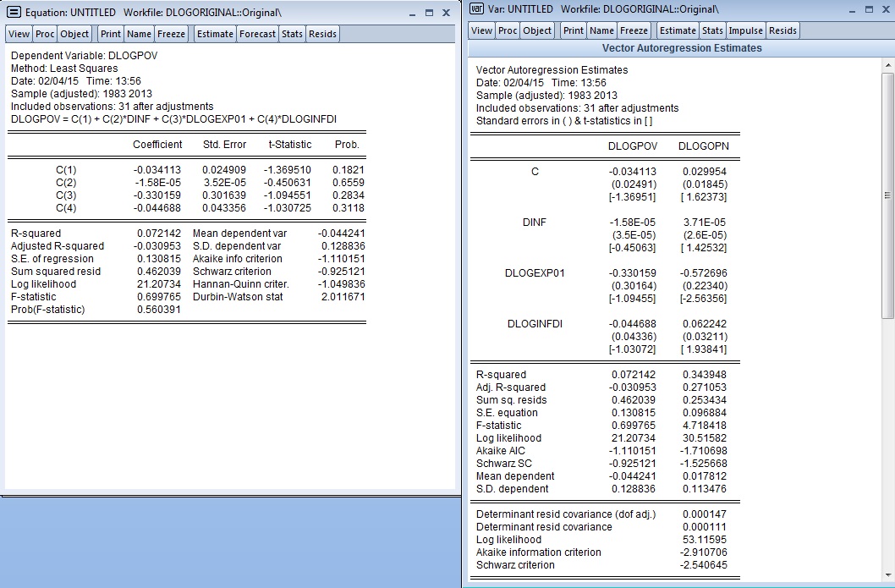Select DLOGOPN R-squared value 0.343948

click(x=705, y=375)
